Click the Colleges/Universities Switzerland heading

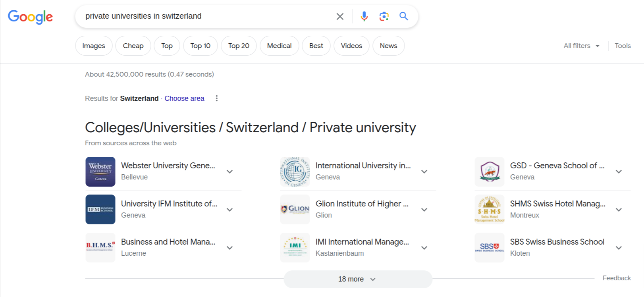click(x=251, y=127)
